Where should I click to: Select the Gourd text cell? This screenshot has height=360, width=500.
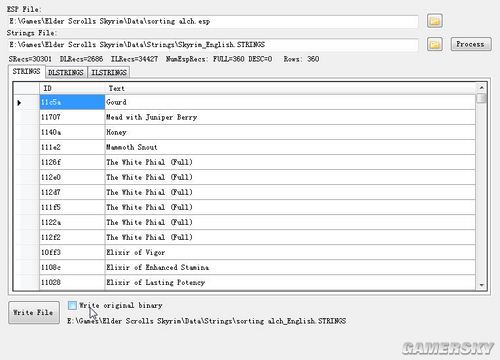[290, 102]
